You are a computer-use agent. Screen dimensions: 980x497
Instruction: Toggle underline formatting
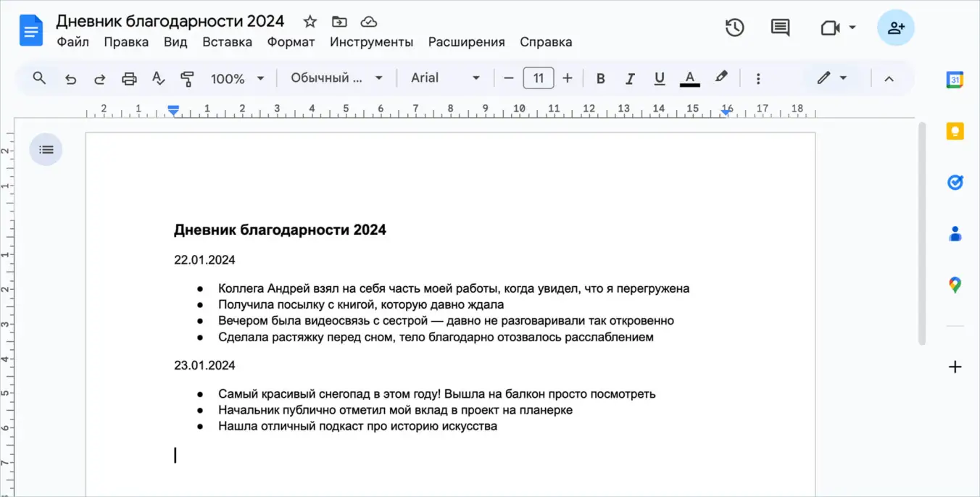click(x=659, y=78)
